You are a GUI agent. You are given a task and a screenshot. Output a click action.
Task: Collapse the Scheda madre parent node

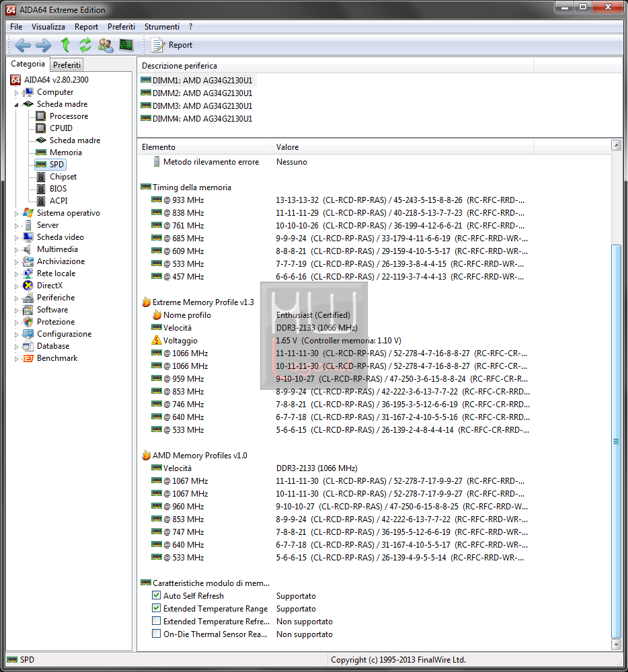[x=16, y=105]
